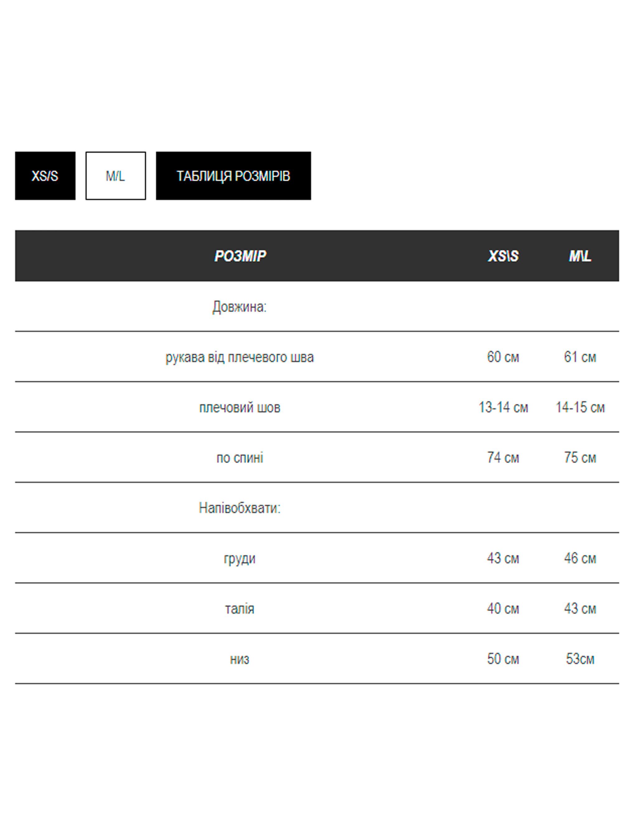Viewport: 630px width, 840px height.
Task: Click the Напівобхвати: section heading
Action: point(240,508)
